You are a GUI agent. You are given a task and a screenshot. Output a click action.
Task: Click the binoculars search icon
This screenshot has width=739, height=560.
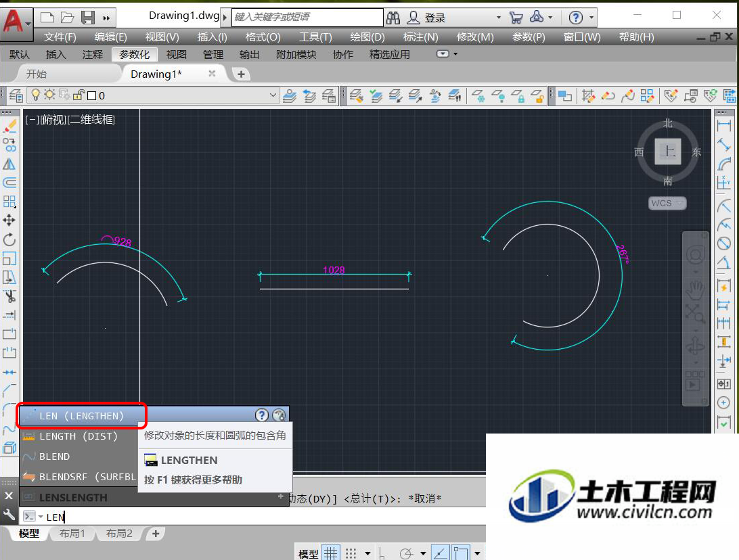coord(393,18)
